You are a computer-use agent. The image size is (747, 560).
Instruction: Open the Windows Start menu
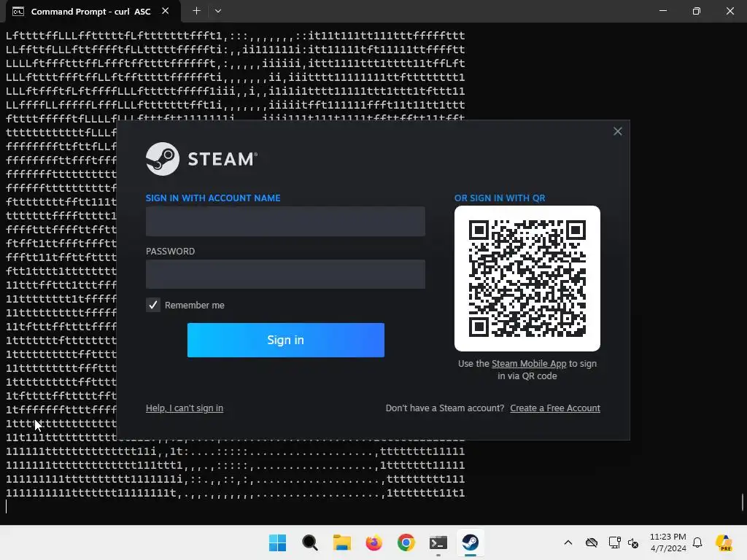coord(277,542)
